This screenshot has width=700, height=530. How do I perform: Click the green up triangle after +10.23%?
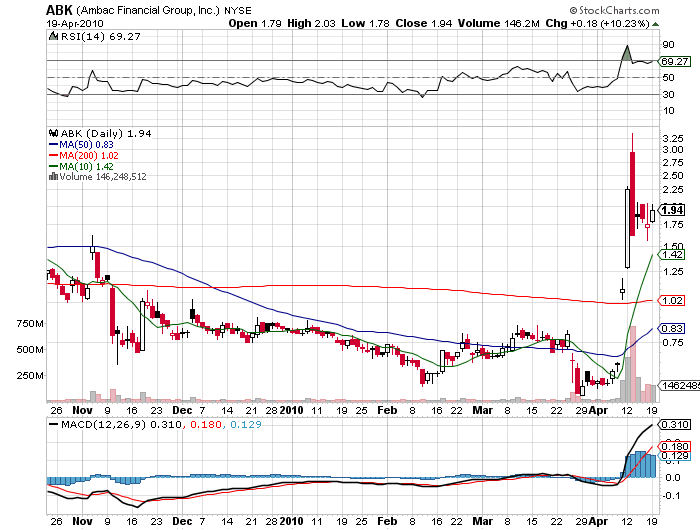pos(655,24)
